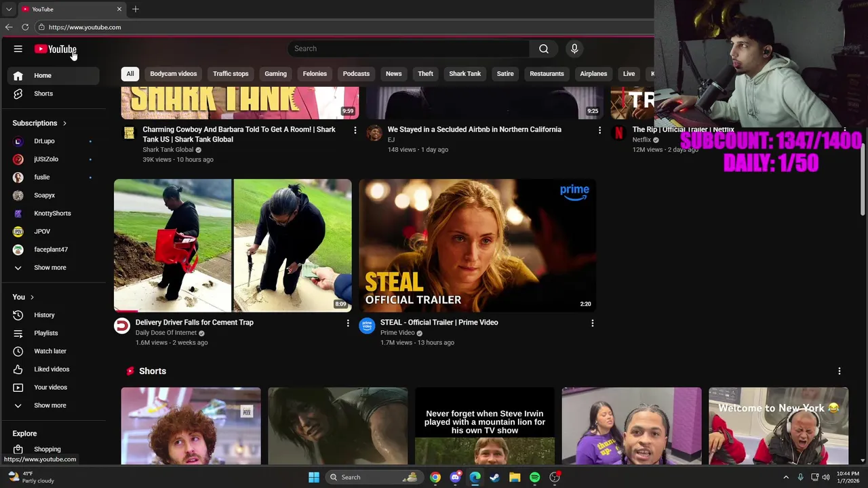Click the YouTube logo
Image resolution: width=868 pixels, height=488 pixels.
56,49
